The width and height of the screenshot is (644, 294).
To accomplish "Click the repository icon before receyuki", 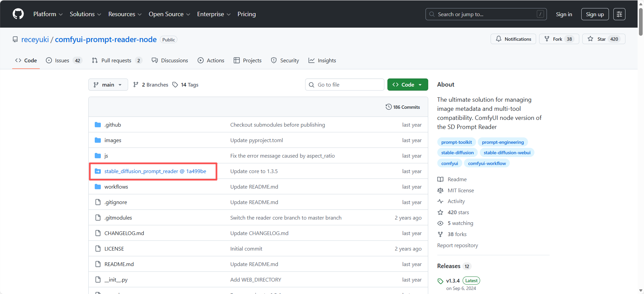I will coord(15,39).
